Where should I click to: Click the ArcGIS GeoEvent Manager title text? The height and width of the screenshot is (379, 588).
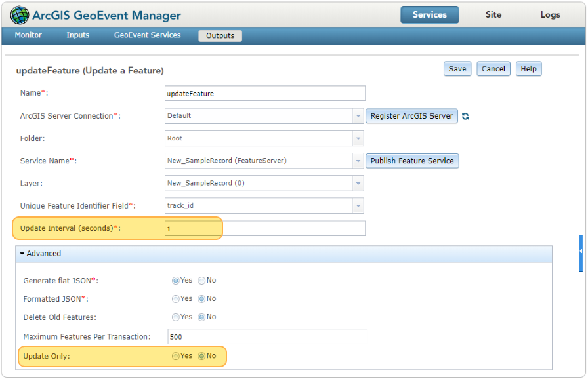(x=106, y=15)
